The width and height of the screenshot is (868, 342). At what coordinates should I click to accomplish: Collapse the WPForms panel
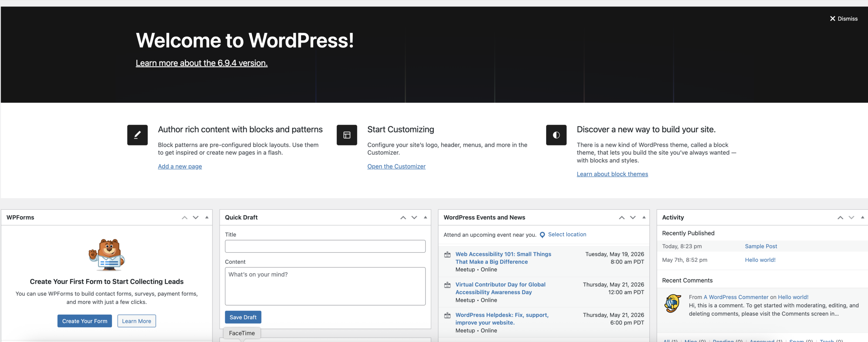[207, 218]
